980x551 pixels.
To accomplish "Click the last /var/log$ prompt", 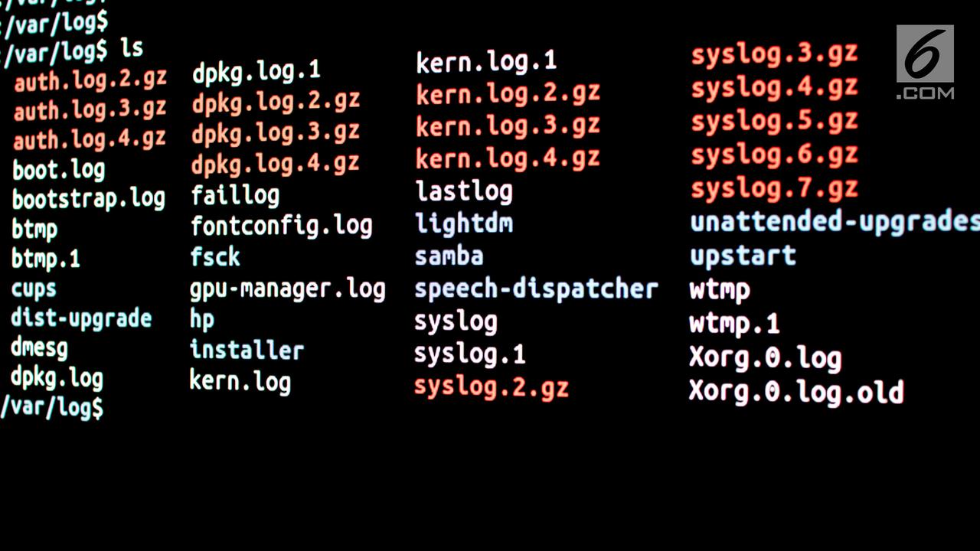I will click(x=51, y=407).
